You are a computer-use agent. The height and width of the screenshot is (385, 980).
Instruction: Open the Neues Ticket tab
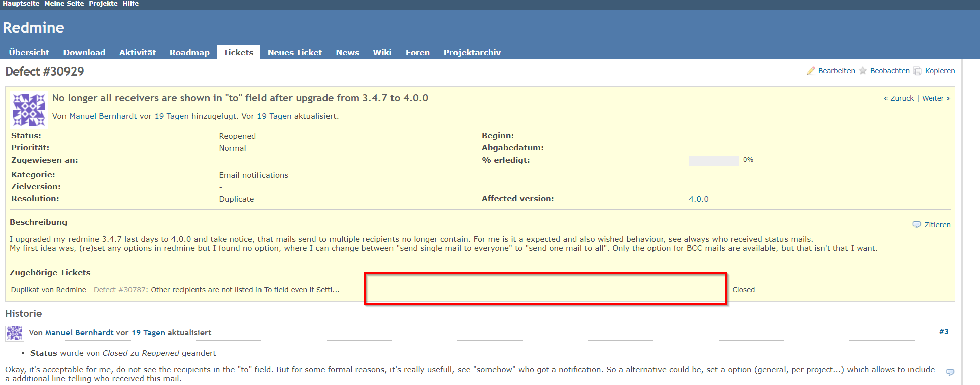295,52
